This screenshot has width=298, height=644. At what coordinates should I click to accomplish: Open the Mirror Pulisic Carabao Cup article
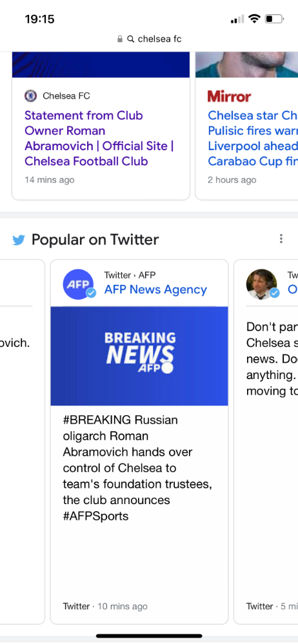(x=253, y=139)
